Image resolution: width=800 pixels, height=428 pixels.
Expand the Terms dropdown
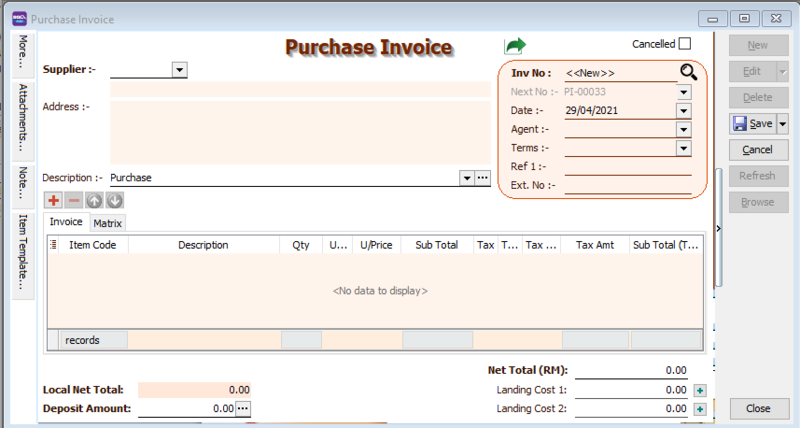click(684, 148)
